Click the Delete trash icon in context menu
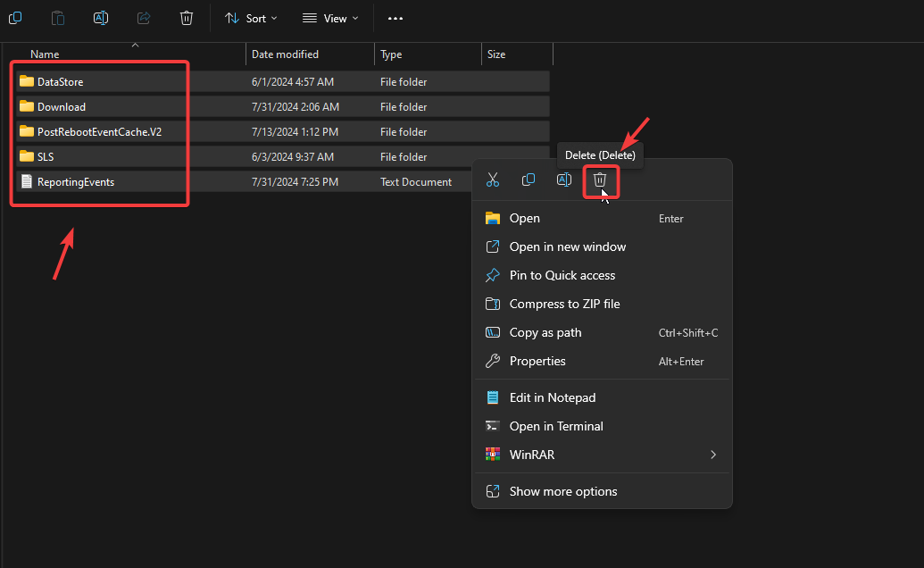Viewport: 924px width, 568px height. pyautogui.click(x=600, y=180)
